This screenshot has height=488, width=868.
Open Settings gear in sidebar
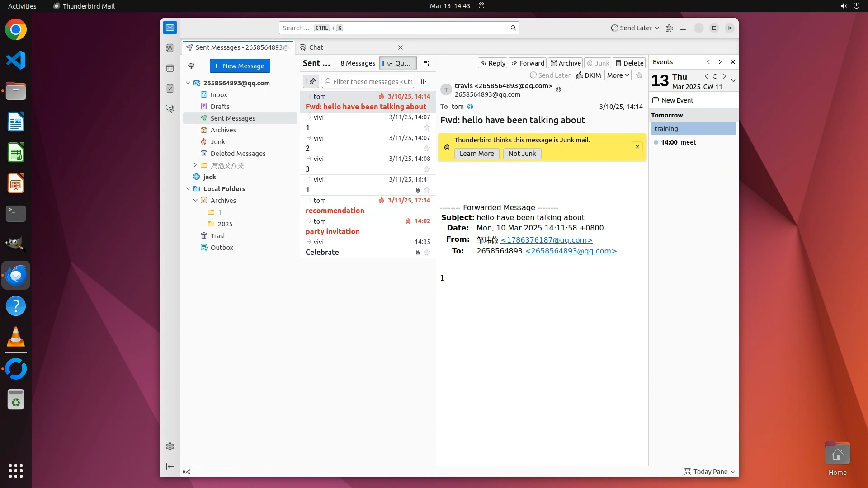click(x=170, y=446)
